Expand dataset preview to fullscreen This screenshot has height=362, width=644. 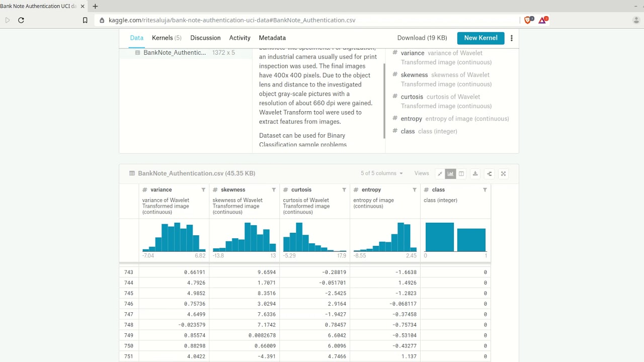click(503, 173)
